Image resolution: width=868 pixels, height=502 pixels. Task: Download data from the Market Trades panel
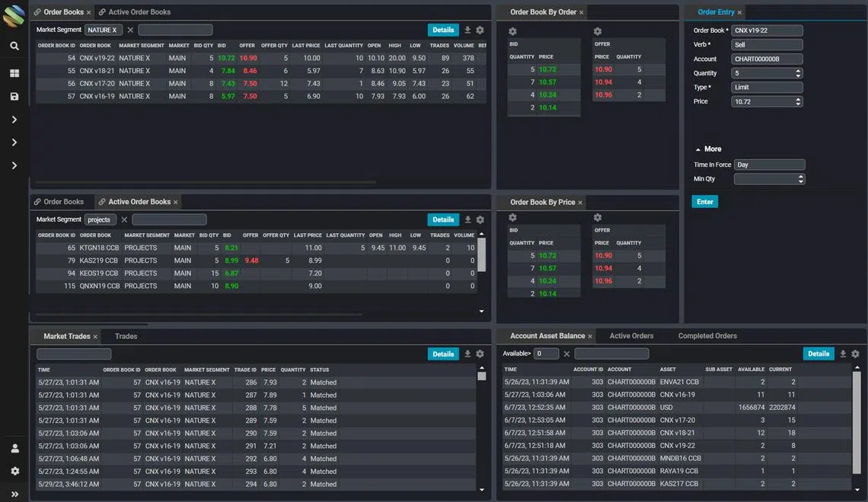pos(468,354)
